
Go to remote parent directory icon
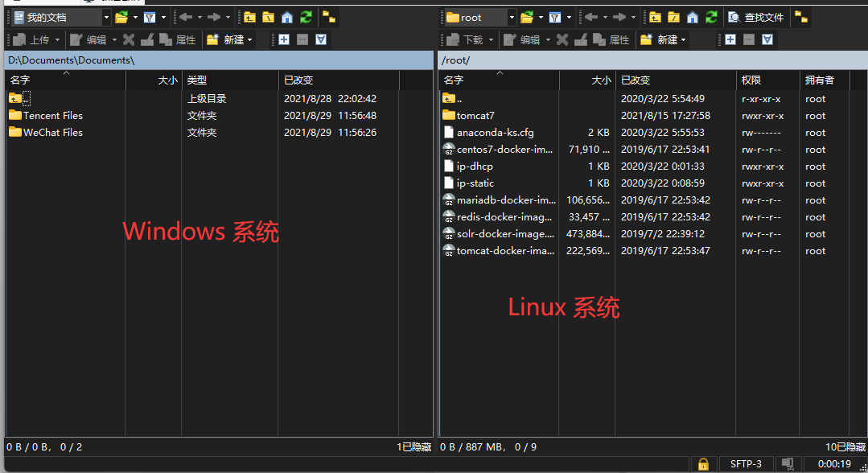point(655,18)
